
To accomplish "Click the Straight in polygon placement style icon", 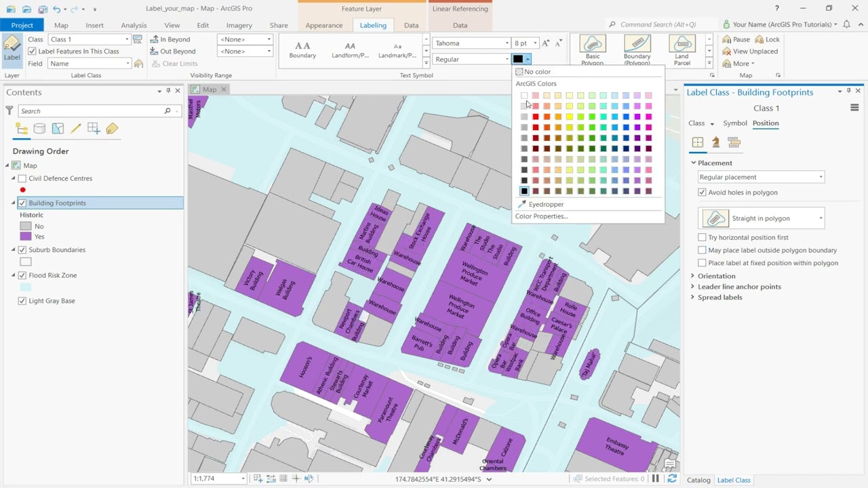I will click(x=715, y=218).
